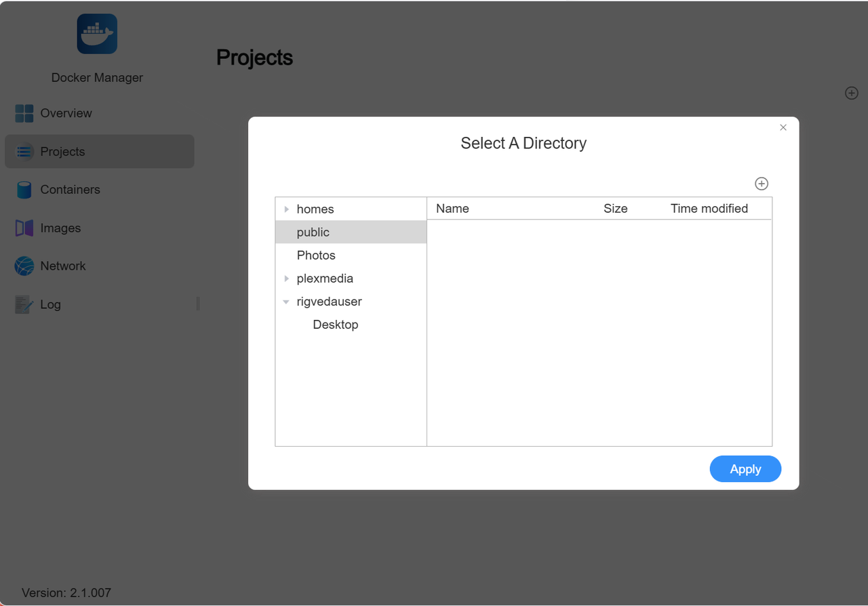Click the Network sidebar icon

pos(23,266)
